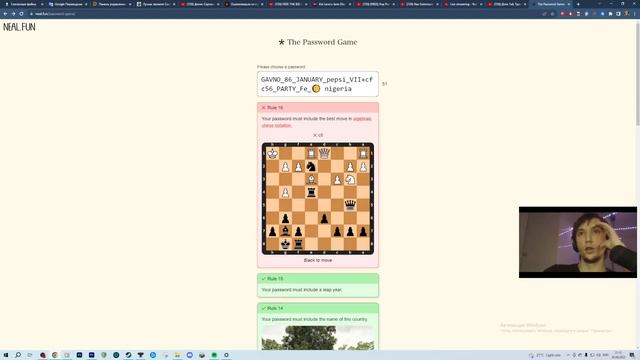Open the Windows Start menu

[6, 355]
